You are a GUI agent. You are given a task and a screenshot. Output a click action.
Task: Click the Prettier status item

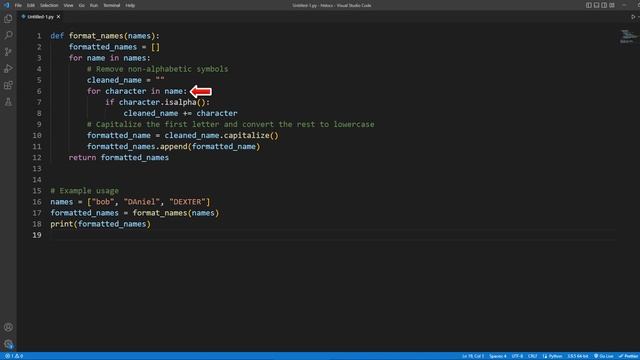tap(629, 356)
